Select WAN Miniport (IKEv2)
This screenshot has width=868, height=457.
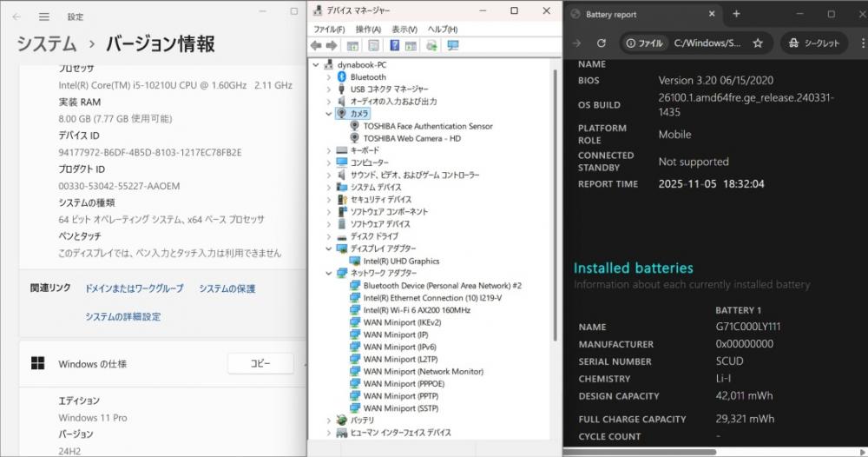(x=403, y=322)
